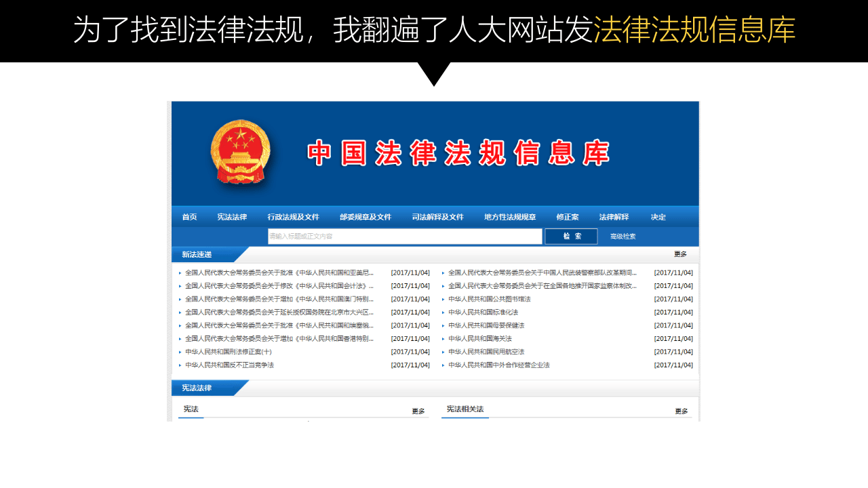868x488 pixels.
Task: Open the 首页 navigation item
Action: point(189,217)
